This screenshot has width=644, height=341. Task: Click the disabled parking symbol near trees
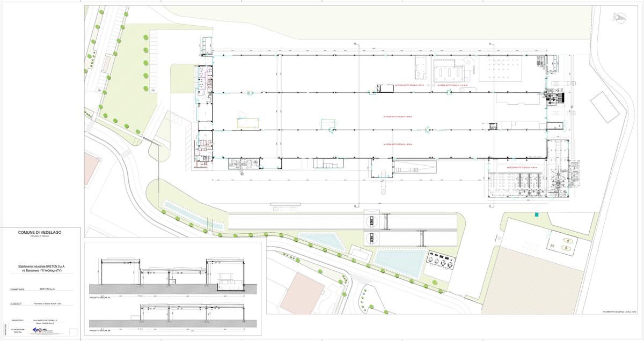point(153,91)
